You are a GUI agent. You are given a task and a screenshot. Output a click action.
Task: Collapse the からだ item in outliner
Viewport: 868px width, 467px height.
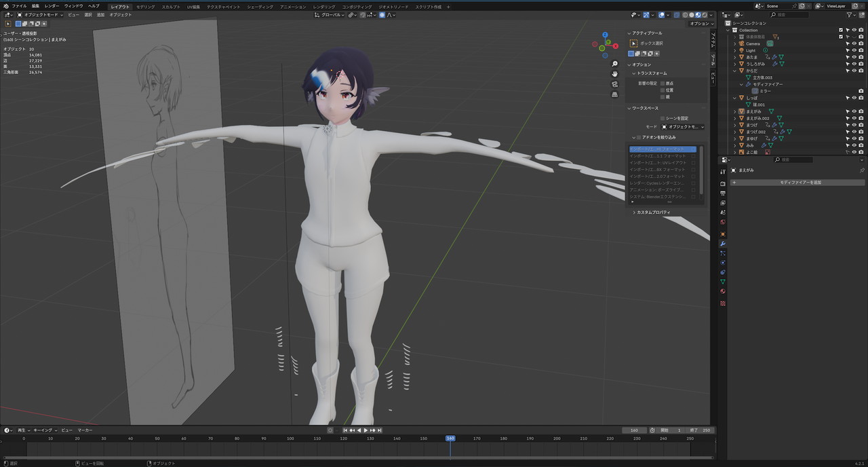734,71
